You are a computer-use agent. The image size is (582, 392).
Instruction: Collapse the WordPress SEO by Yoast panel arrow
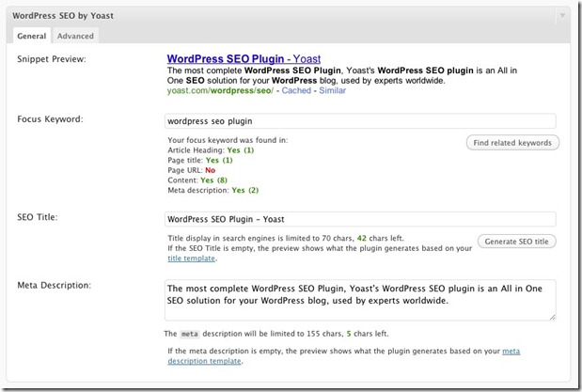click(x=562, y=16)
